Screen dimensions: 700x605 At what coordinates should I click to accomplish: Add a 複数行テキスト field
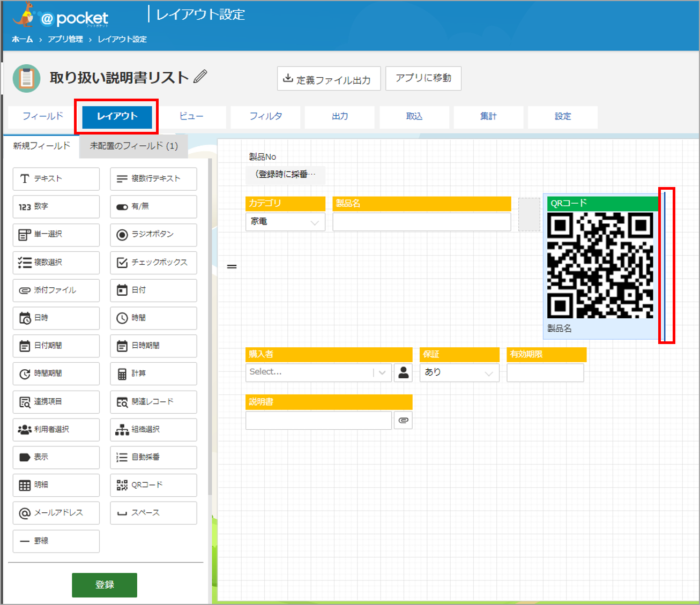point(154,179)
